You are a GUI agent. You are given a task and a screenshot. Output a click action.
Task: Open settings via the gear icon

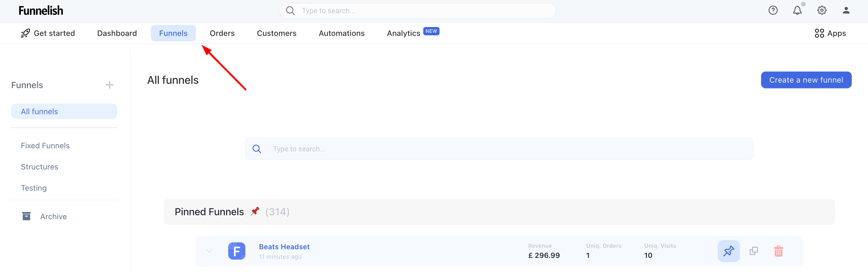[822, 10]
